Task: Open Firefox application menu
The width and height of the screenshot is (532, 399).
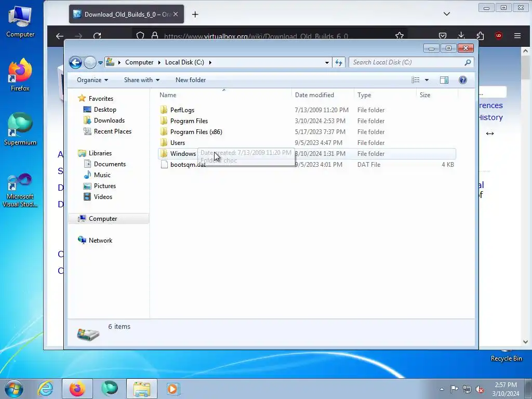Action: tap(517, 36)
